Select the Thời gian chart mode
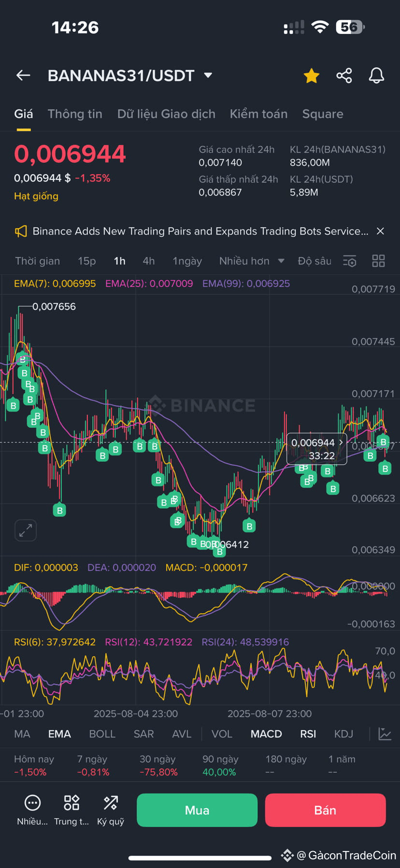 pyautogui.click(x=37, y=261)
